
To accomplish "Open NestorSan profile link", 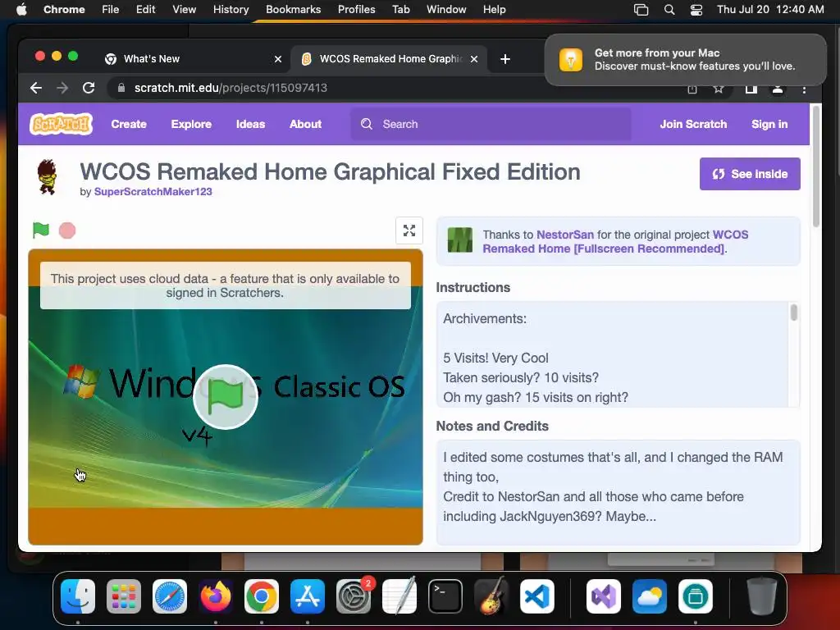I will [565, 235].
